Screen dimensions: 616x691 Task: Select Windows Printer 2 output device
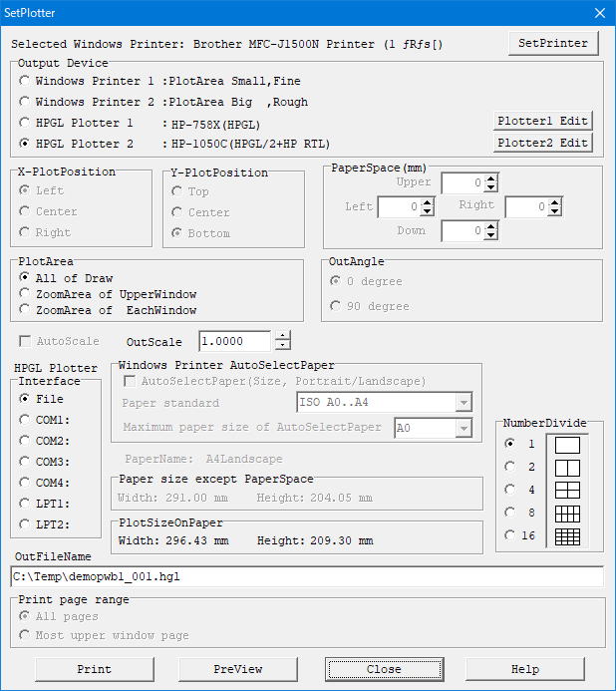tap(25, 102)
